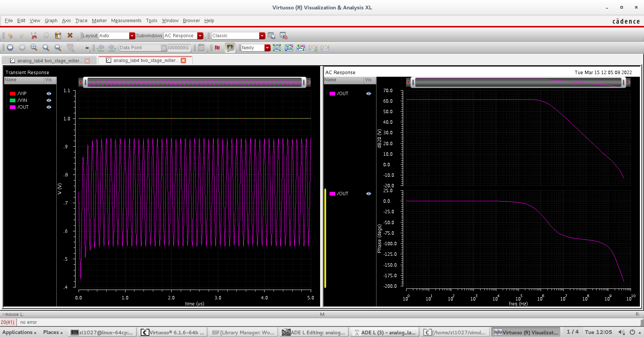Click the red marker flag icon

point(217,47)
